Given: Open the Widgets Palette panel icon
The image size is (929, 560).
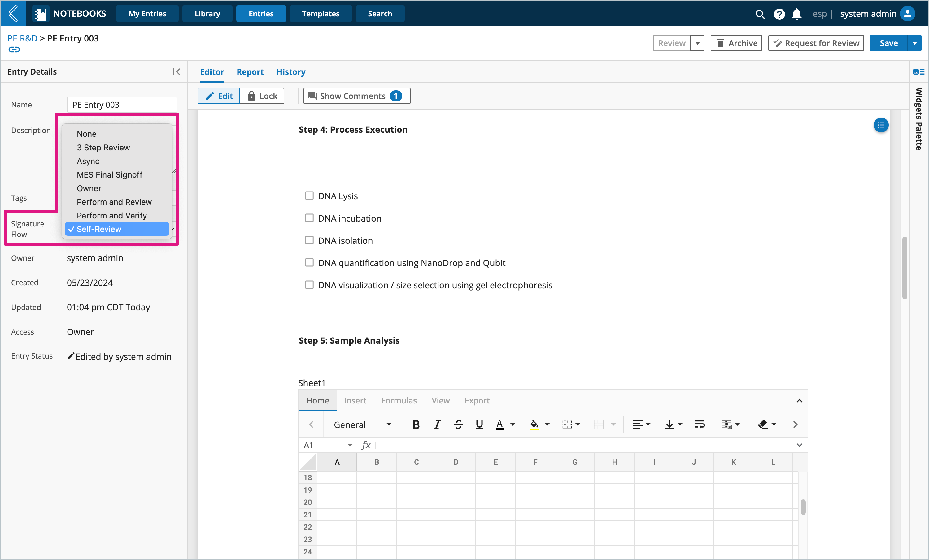Looking at the screenshot, I should click(918, 71).
